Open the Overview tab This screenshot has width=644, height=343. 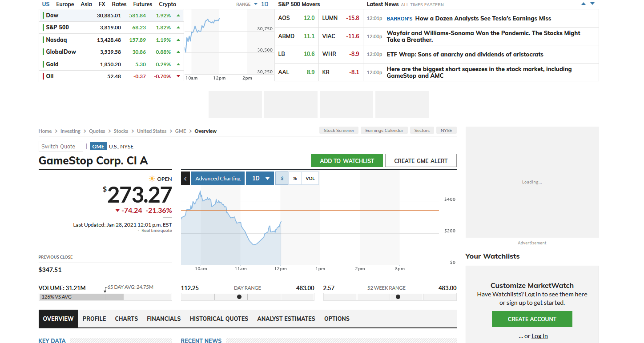point(58,319)
